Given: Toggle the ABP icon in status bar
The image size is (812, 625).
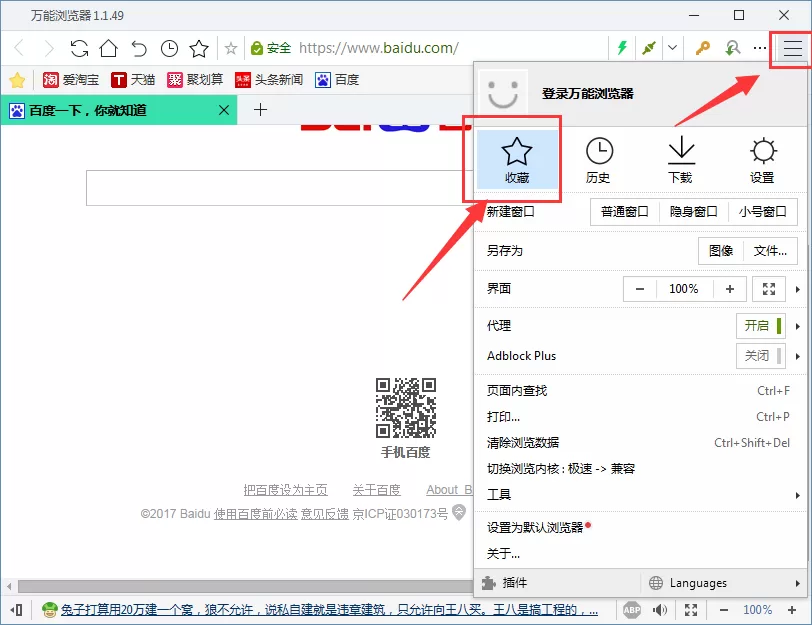Looking at the screenshot, I should pos(632,610).
